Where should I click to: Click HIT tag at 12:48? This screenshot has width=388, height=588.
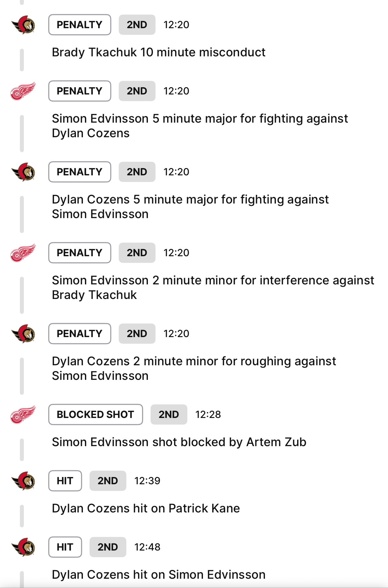coord(65,547)
